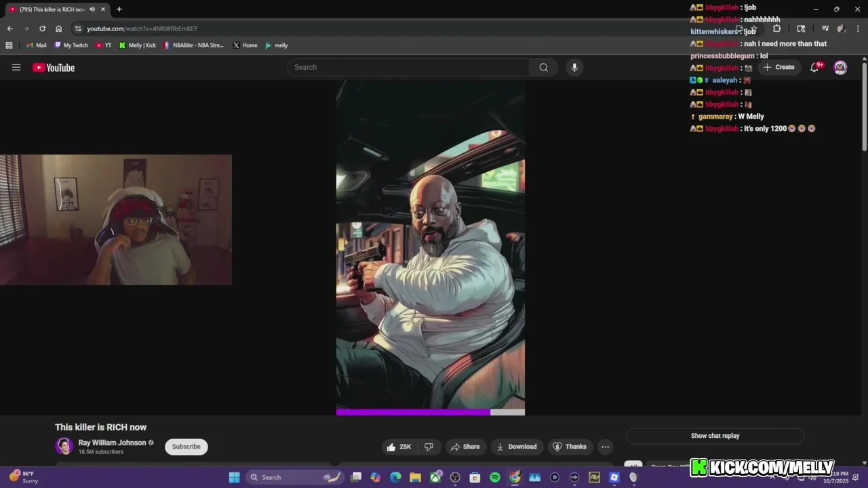
Task: Open Ray William Johnson channel name link
Action: pyautogui.click(x=112, y=443)
